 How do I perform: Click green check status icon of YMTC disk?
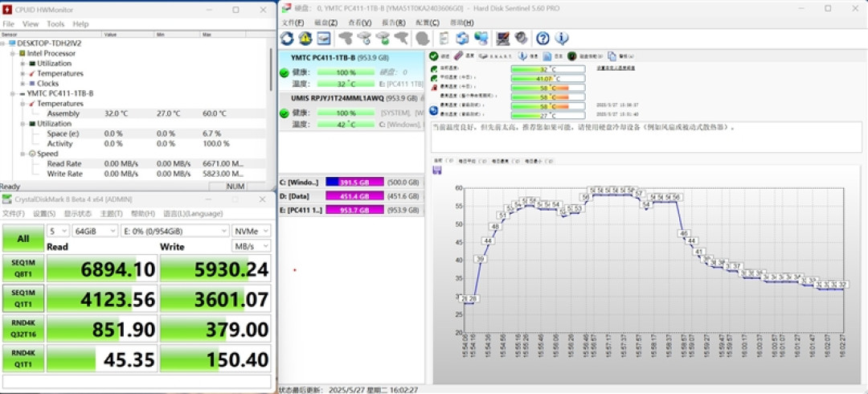click(x=285, y=72)
